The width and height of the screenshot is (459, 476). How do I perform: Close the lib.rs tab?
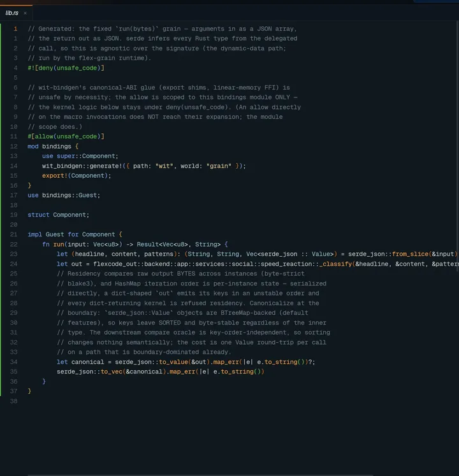[25, 13]
